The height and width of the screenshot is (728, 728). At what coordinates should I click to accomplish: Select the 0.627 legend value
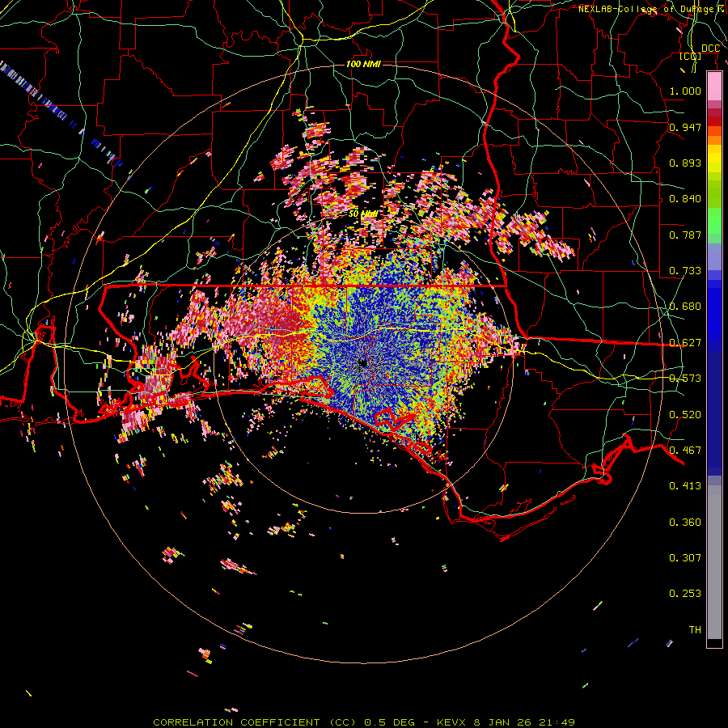685,343
